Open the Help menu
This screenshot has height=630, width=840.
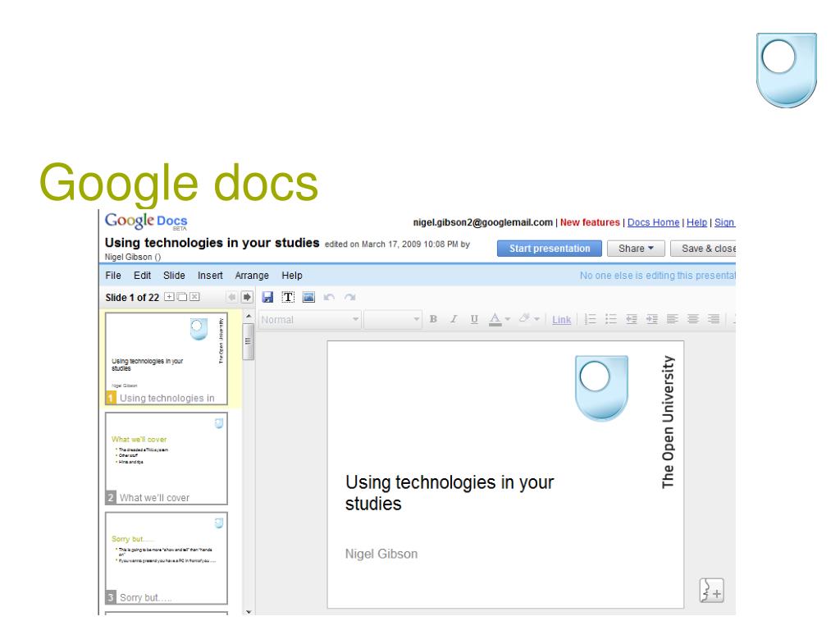tap(292, 276)
